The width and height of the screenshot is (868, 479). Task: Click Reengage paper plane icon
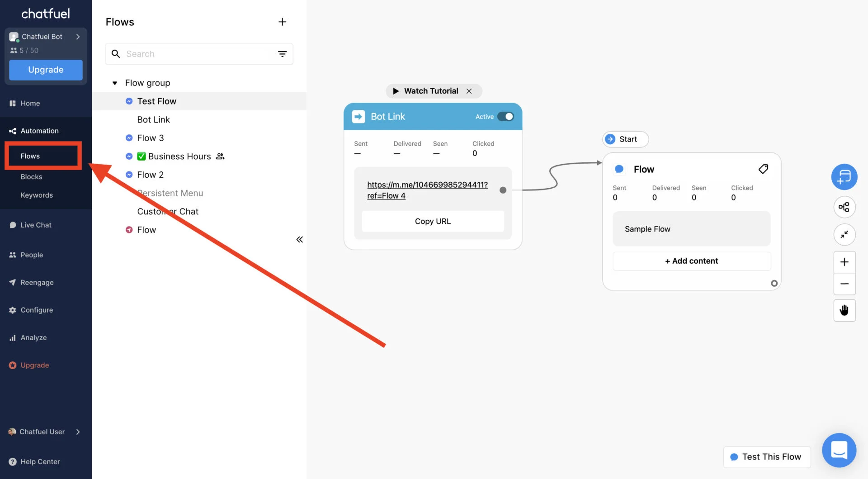(x=13, y=283)
